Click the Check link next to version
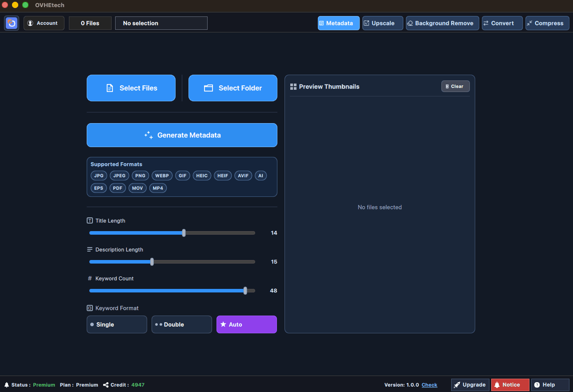This screenshot has height=392, width=573. (429, 384)
